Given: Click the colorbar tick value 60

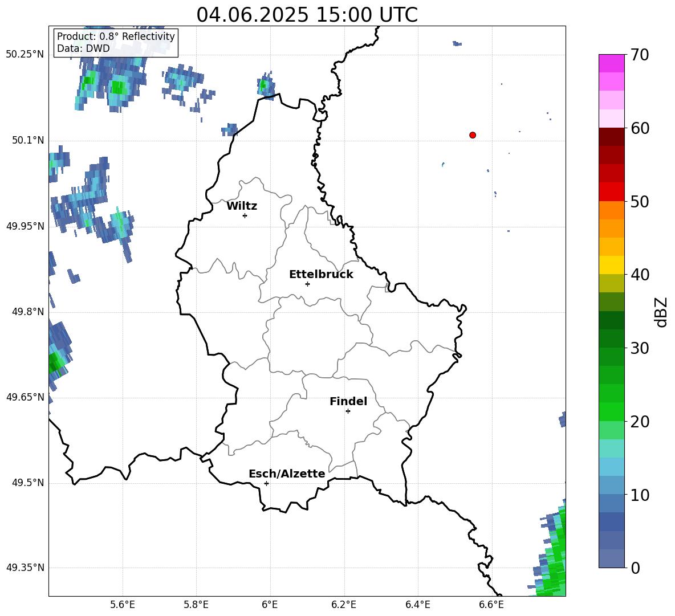Looking at the screenshot, I should coord(640,128).
